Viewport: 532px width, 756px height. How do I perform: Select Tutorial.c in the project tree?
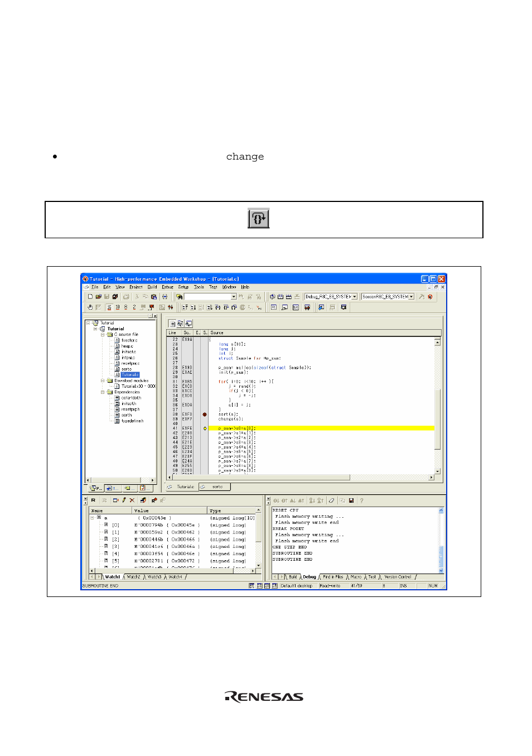click(130, 375)
